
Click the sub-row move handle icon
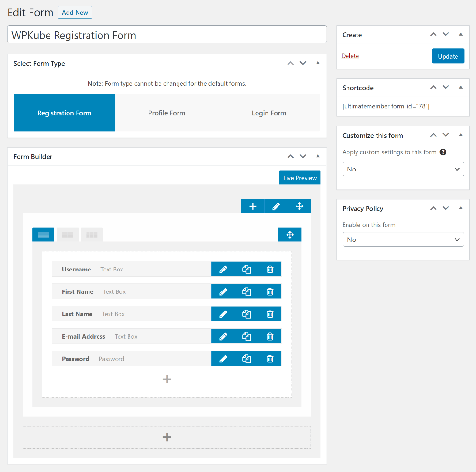coord(290,235)
